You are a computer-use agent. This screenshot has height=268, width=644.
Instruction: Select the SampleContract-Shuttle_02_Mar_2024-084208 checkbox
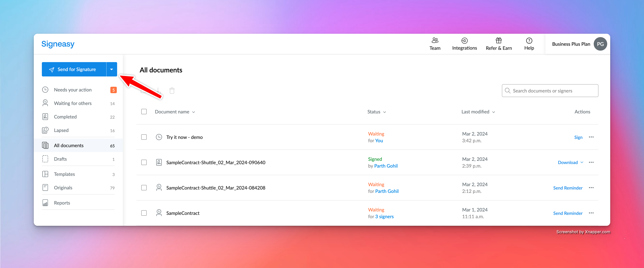(144, 187)
